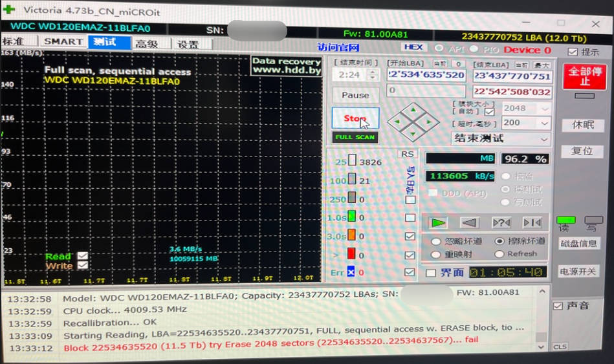Click the orange 3.0s block swatch
This screenshot has width=614, height=364.
pos(351,235)
